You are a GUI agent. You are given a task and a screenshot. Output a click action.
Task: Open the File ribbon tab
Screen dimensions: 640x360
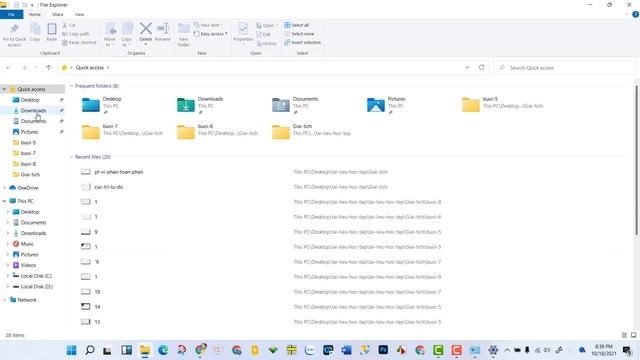pyautogui.click(x=11, y=14)
